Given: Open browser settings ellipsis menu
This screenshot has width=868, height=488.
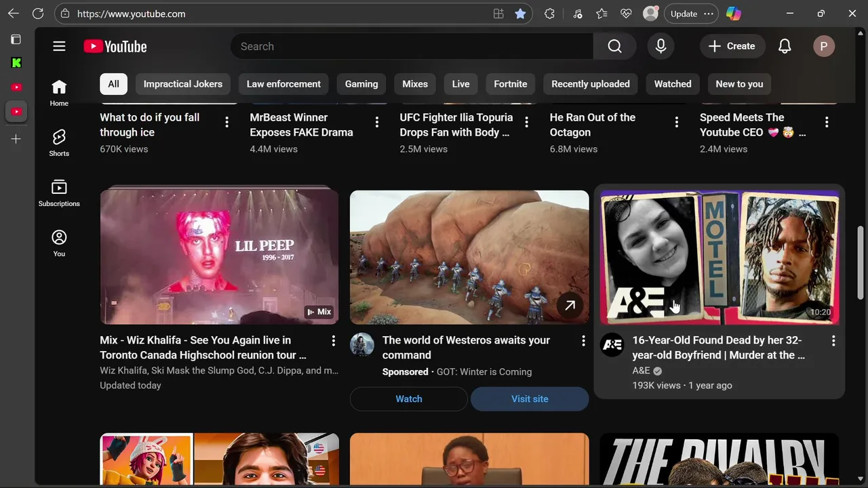Looking at the screenshot, I should click(x=709, y=14).
